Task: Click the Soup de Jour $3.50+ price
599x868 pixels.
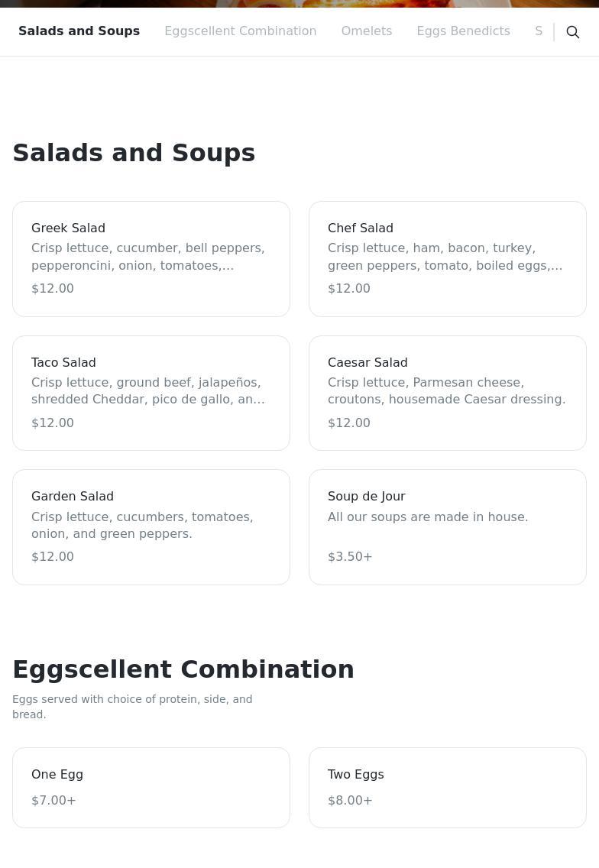Action: [x=350, y=557]
